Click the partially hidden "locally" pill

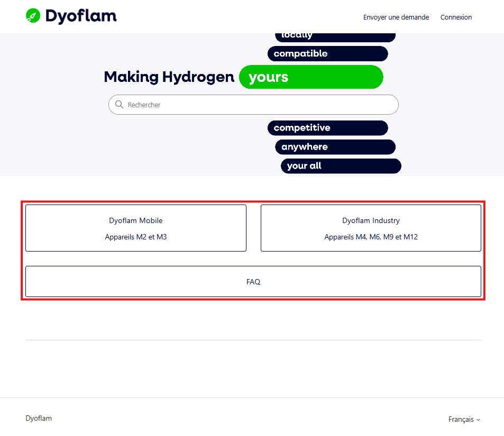[335, 38]
